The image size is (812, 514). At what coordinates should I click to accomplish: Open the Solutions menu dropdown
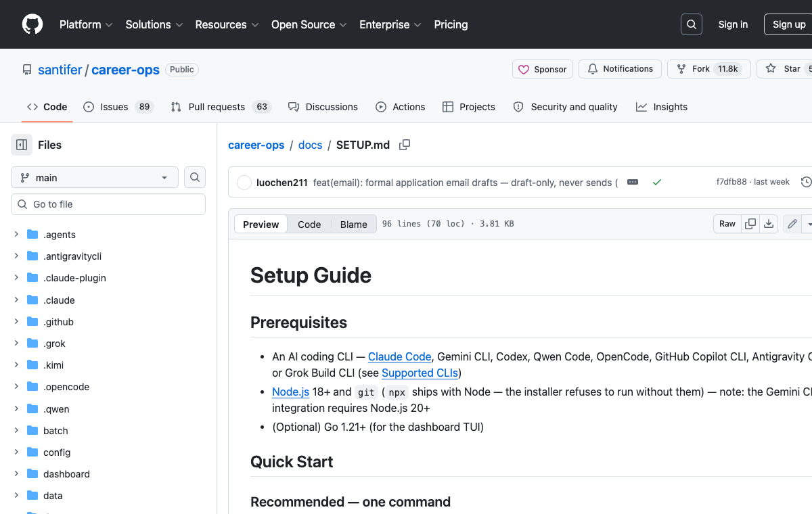point(154,24)
